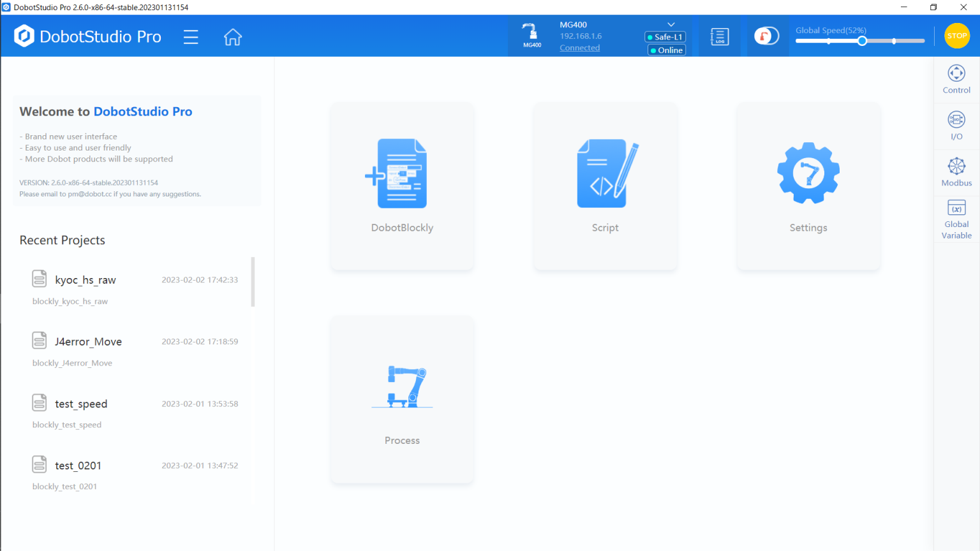Go to the Home screen
This screenshot has height=551, width=980.
[x=233, y=37]
